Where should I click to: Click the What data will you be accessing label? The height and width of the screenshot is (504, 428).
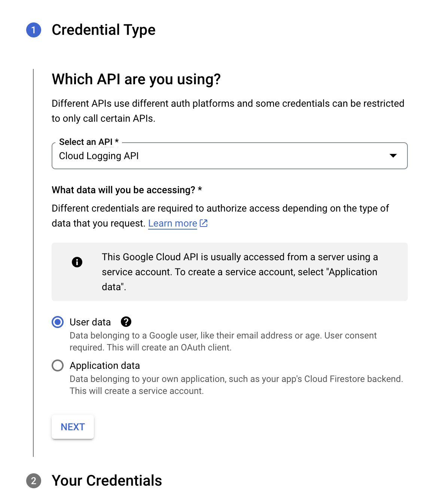126,190
